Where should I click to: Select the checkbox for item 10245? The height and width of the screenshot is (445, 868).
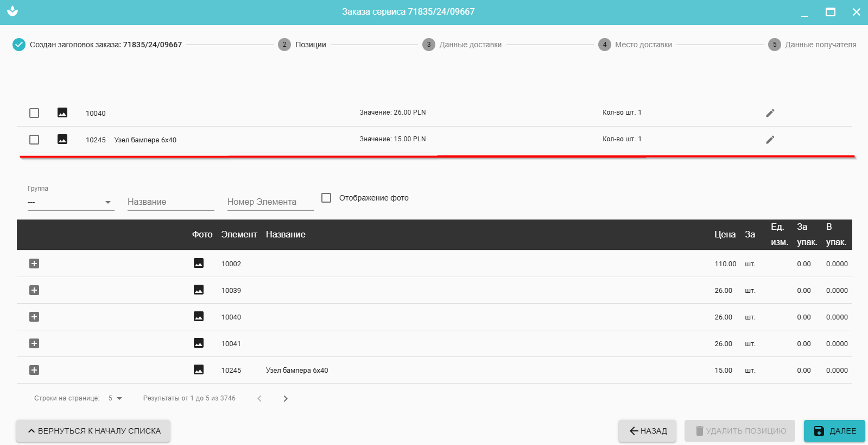point(34,140)
